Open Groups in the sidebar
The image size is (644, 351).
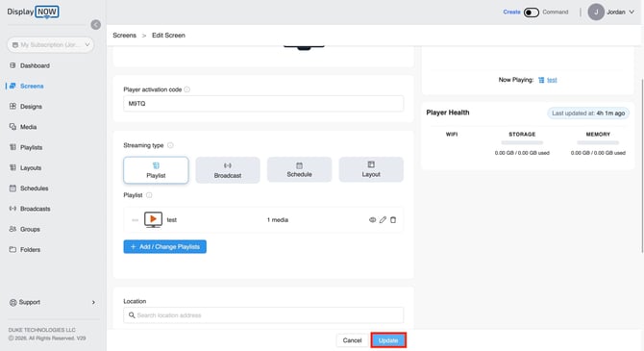click(30, 229)
